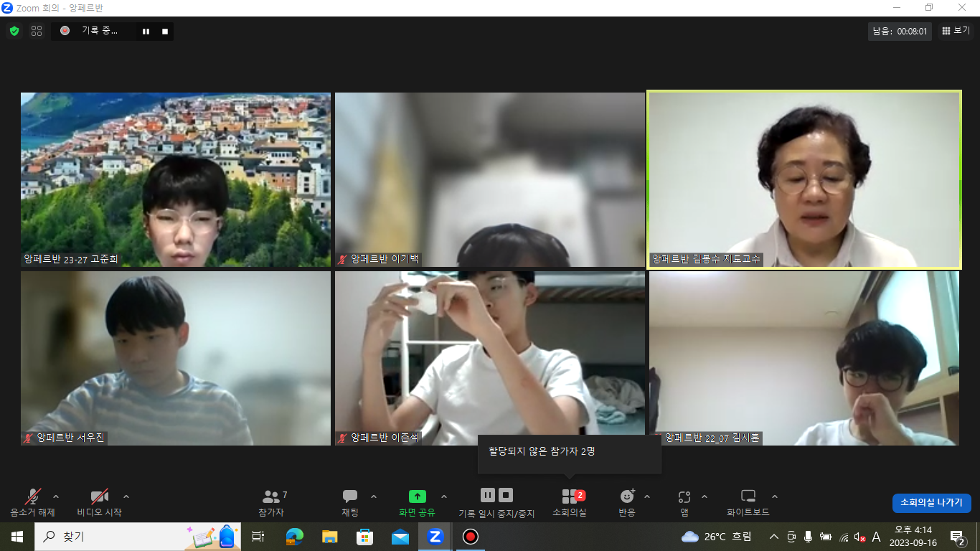The height and width of the screenshot is (551, 980).
Task: Click the remaining time 00:08:01 indicator
Action: coord(900,31)
